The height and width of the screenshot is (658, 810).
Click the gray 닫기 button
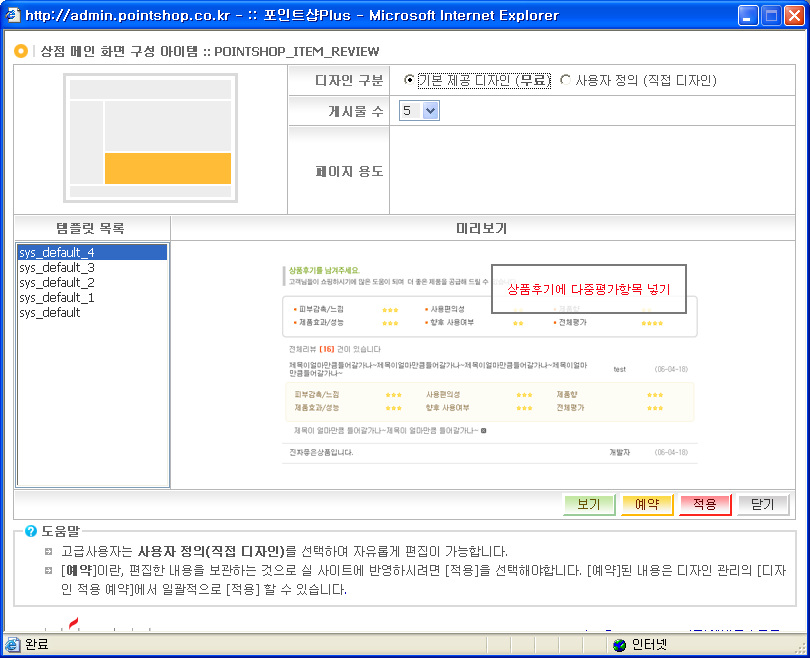763,505
